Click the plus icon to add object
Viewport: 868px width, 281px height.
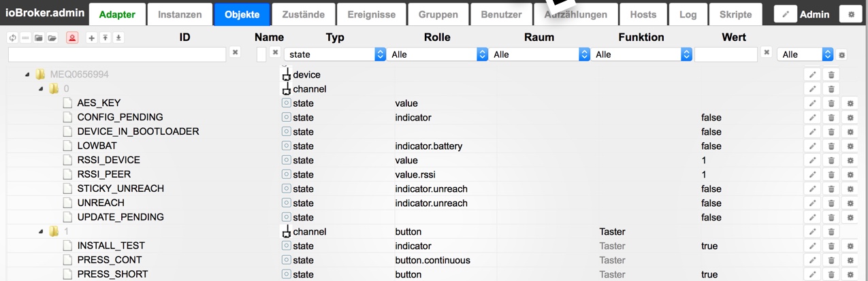click(92, 38)
